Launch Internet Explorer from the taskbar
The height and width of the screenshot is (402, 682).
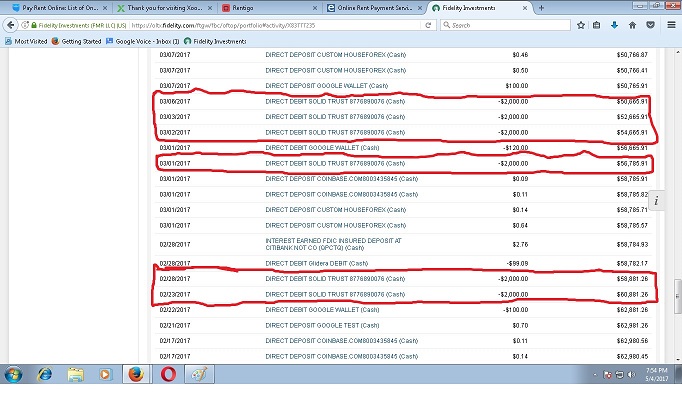[45, 374]
